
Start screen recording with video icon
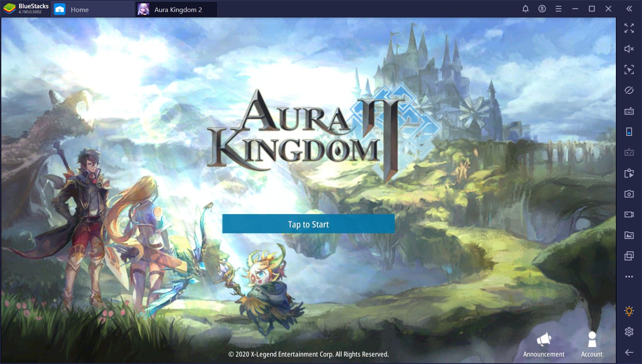[629, 215]
